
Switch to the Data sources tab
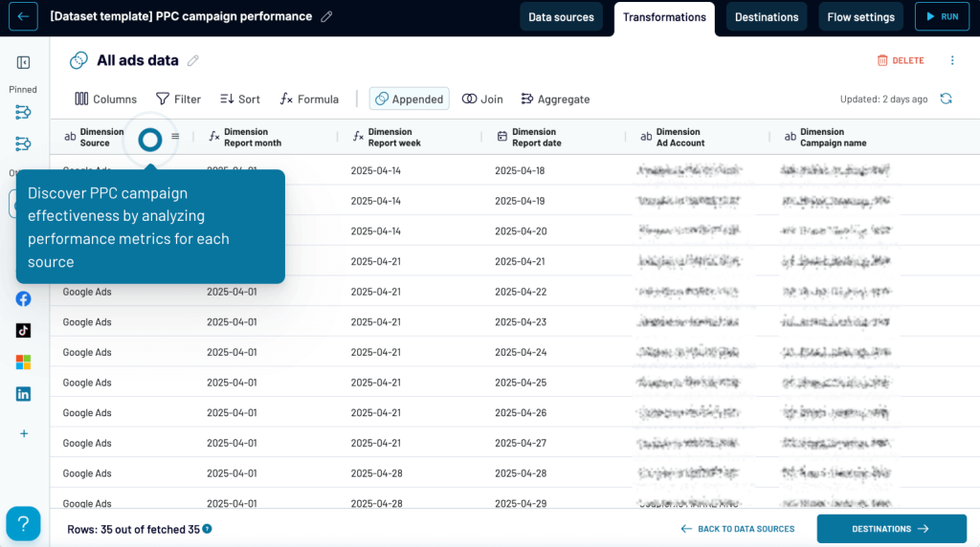click(x=561, y=17)
